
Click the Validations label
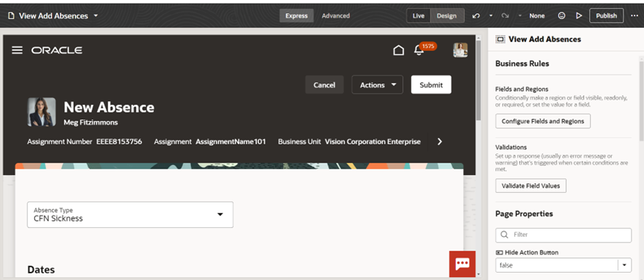pyautogui.click(x=511, y=147)
